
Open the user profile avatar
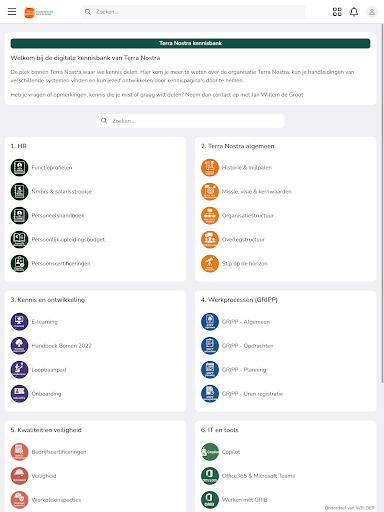(x=372, y=12)
